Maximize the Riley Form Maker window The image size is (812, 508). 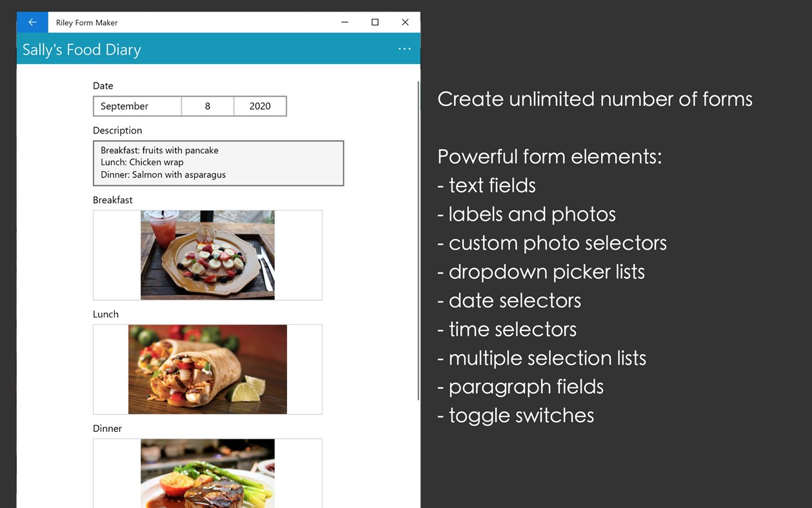tap(375, 22)
